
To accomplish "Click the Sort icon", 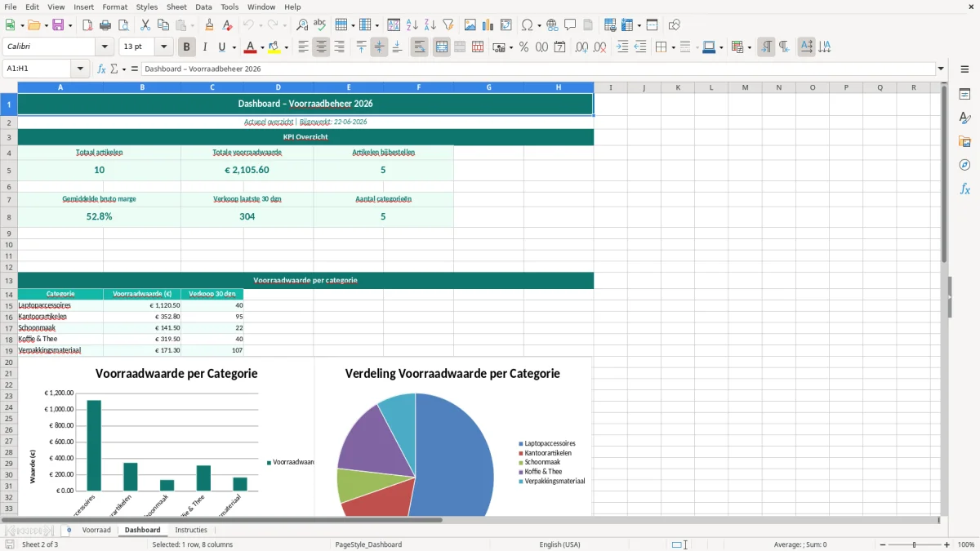I will [394, 24].
